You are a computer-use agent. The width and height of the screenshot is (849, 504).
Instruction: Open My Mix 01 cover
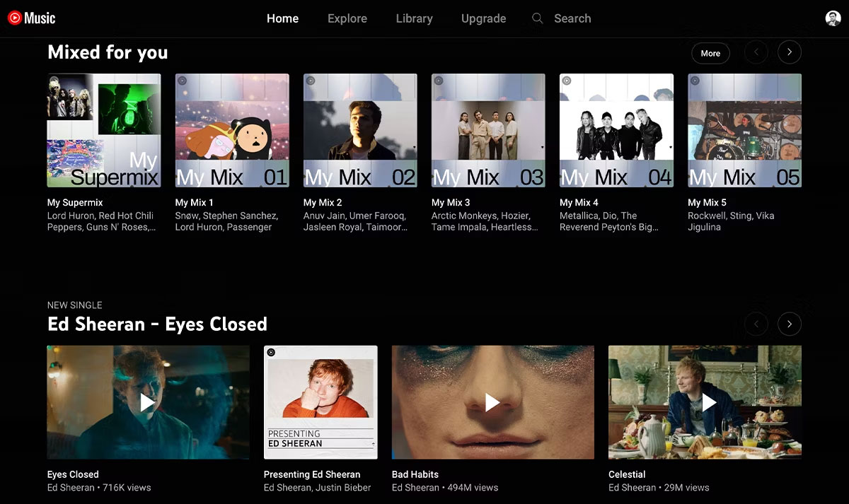point(232,130)
